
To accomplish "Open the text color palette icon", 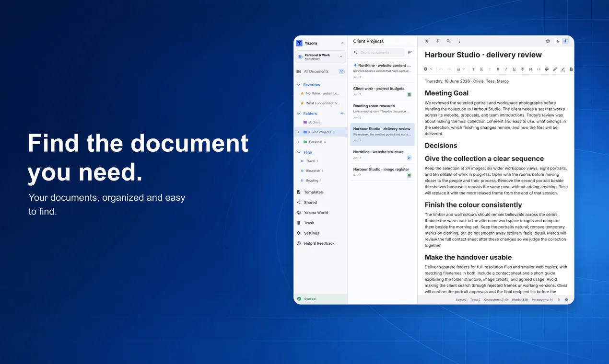I will pos(547,69).
